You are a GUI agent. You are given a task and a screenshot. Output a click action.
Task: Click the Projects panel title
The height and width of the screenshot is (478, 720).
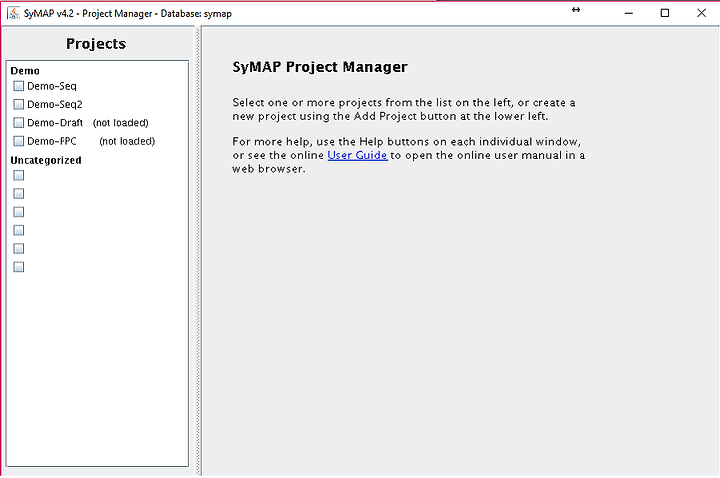click(96, 44)
